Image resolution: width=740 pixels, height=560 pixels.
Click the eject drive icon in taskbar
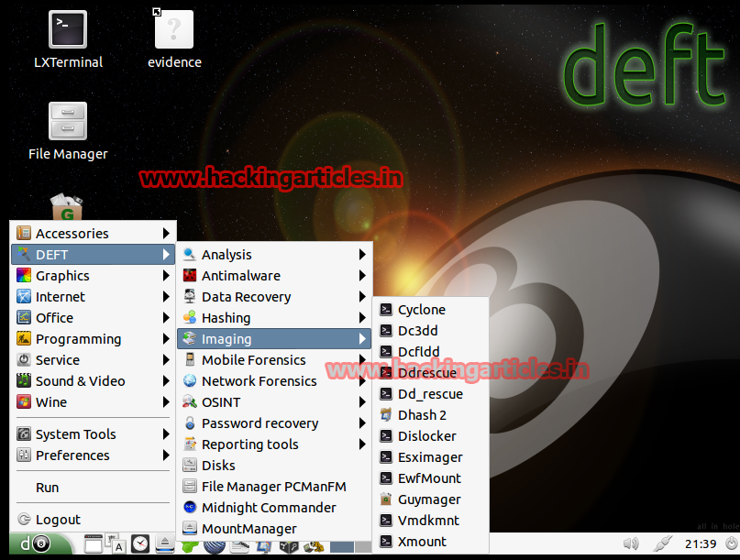coord(165,544)
